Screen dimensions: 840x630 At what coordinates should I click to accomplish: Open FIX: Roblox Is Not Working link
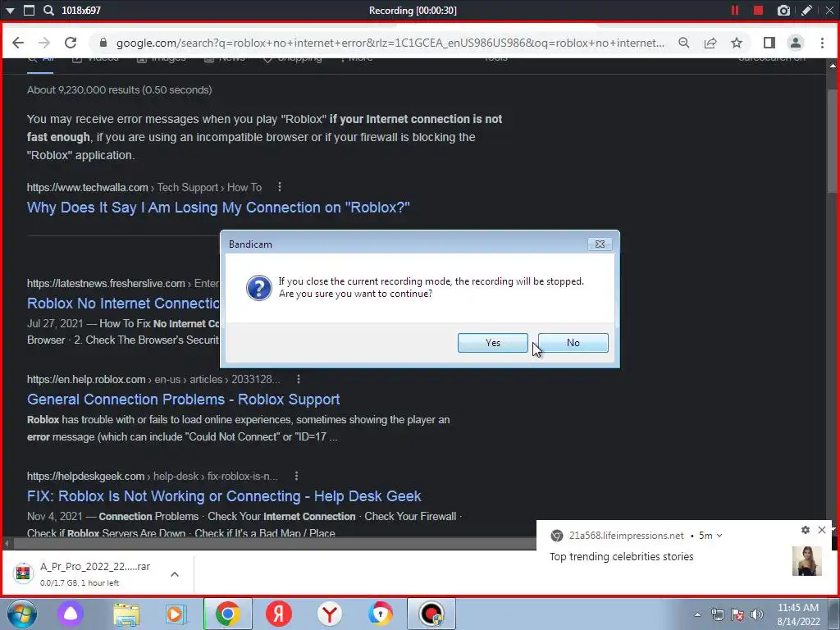coord(224,496)
